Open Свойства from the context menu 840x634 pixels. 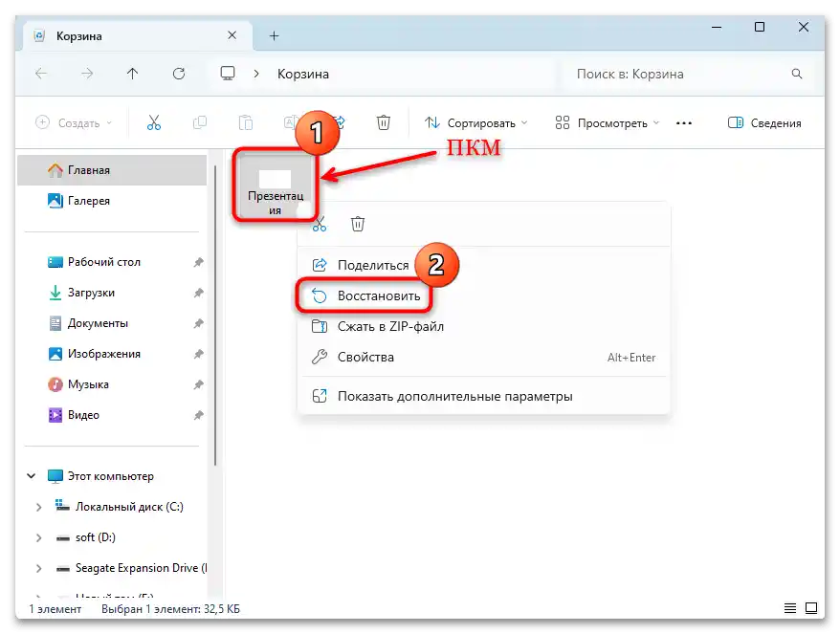click(x=367, y=357)
